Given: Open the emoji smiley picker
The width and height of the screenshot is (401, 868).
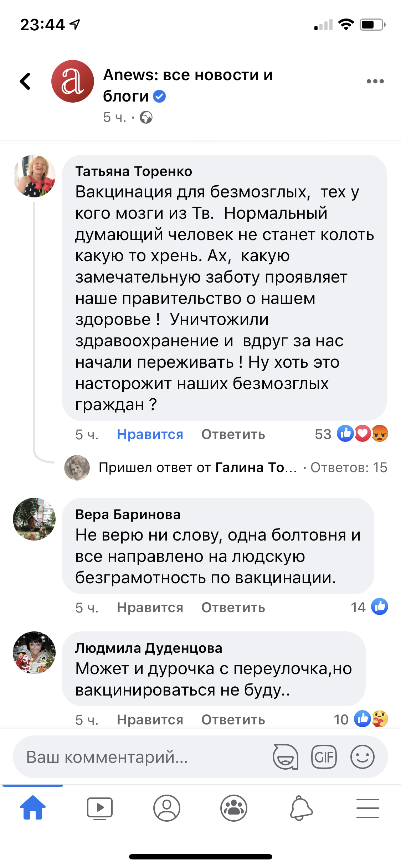Looking at the screenshot, I should 362,756.
